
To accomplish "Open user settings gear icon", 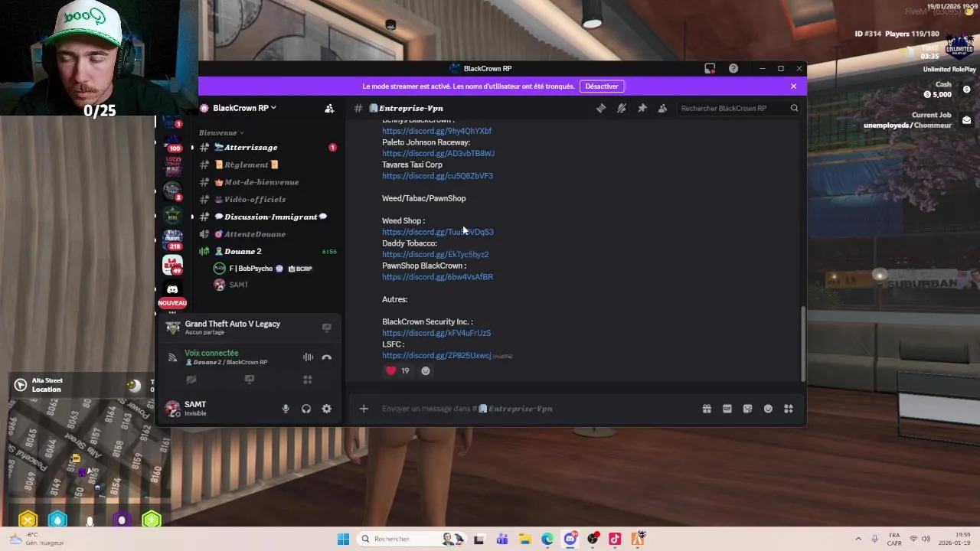I will [x=327, y=409].
